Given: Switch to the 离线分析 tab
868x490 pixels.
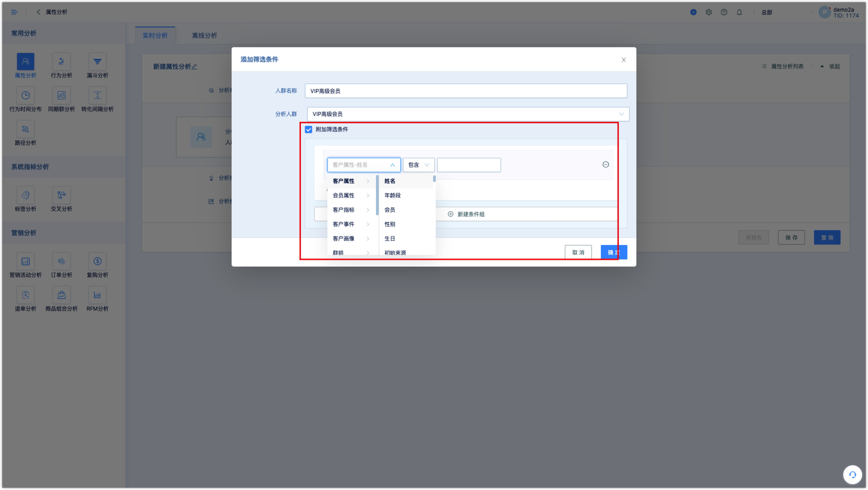Looking at the screenshot, I should pos(204,35).
